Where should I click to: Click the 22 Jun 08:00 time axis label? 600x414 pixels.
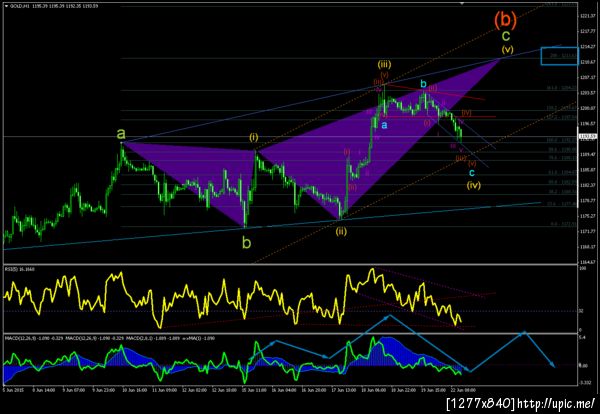point(465,390)
